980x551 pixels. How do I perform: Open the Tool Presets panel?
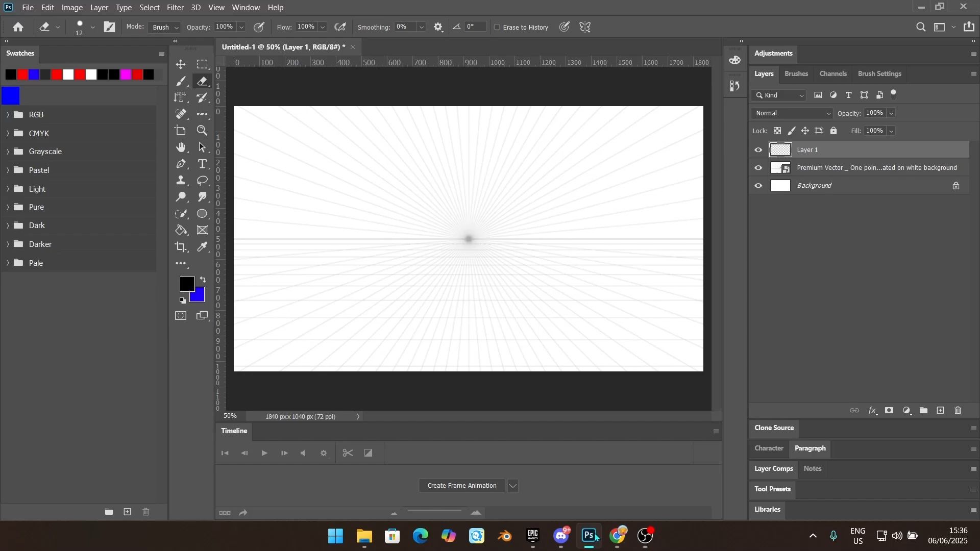772,489
